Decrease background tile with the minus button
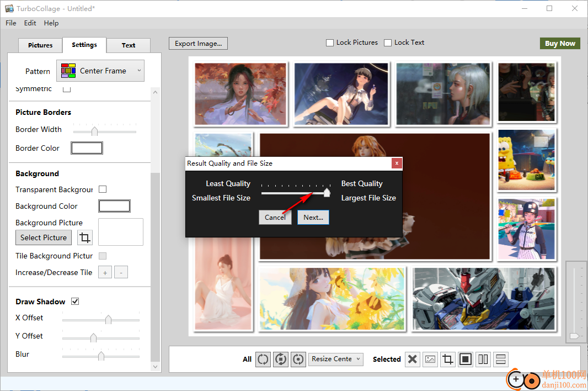The width and height of the screenshot is (588, 391). [x=121, y=272]
